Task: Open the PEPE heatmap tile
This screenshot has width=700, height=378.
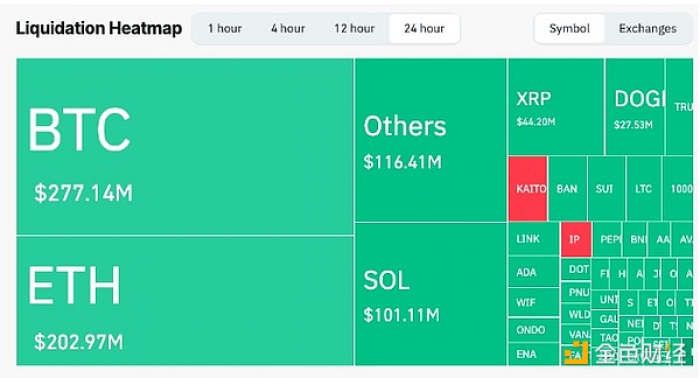Action: (x=608, y=239)
